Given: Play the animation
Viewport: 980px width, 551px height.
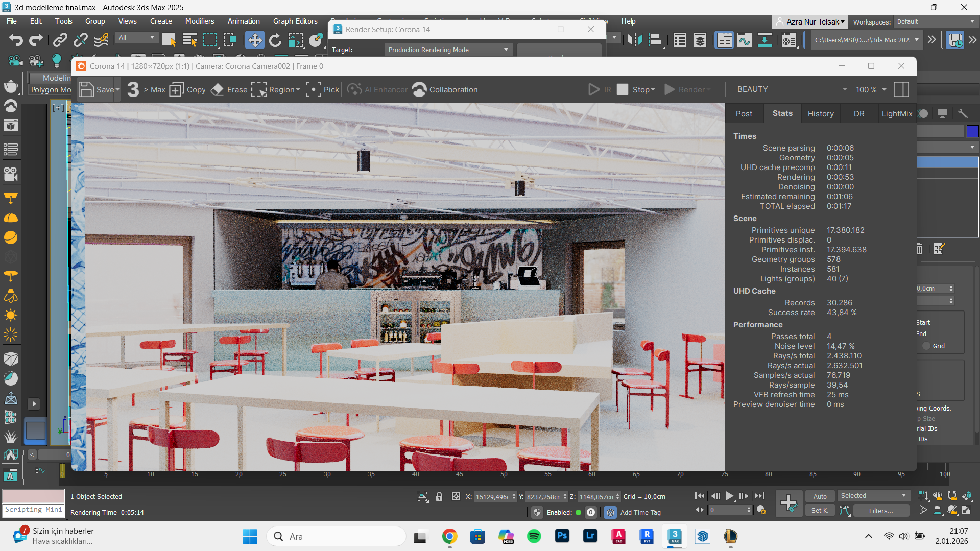Looking at the screenshot, I should [730, 496].
